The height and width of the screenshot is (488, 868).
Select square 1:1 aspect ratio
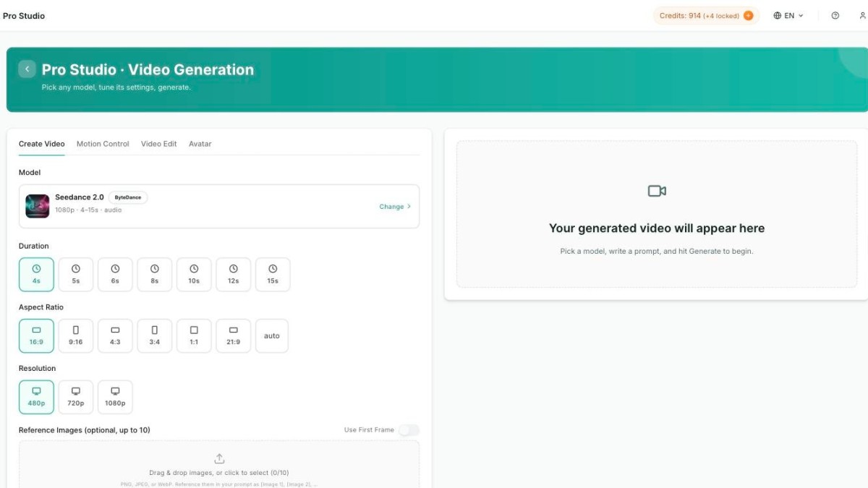tap(194, 336)
